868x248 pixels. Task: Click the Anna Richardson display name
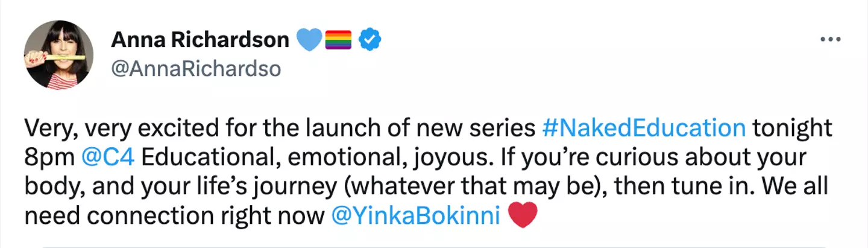[x=200, y=40]
